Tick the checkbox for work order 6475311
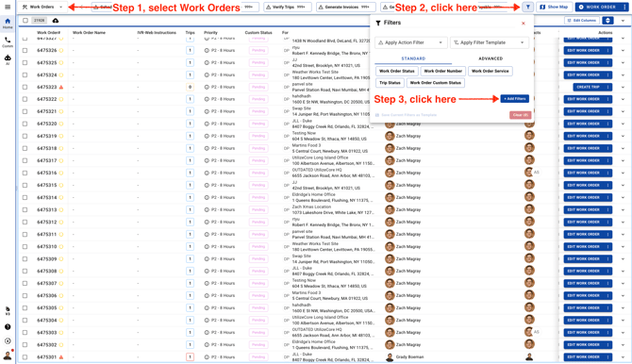The height and width of the screenshot is (364, 632). tap(25, 234)
